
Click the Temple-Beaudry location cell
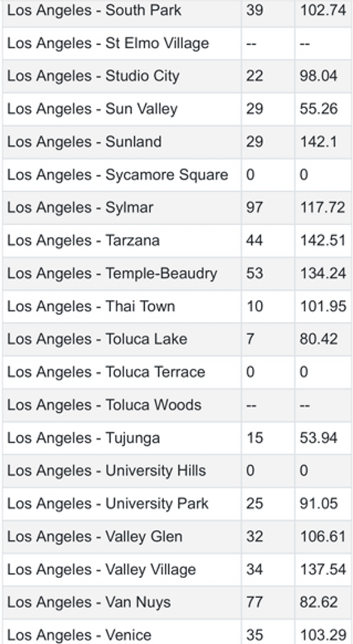(112, 274)
